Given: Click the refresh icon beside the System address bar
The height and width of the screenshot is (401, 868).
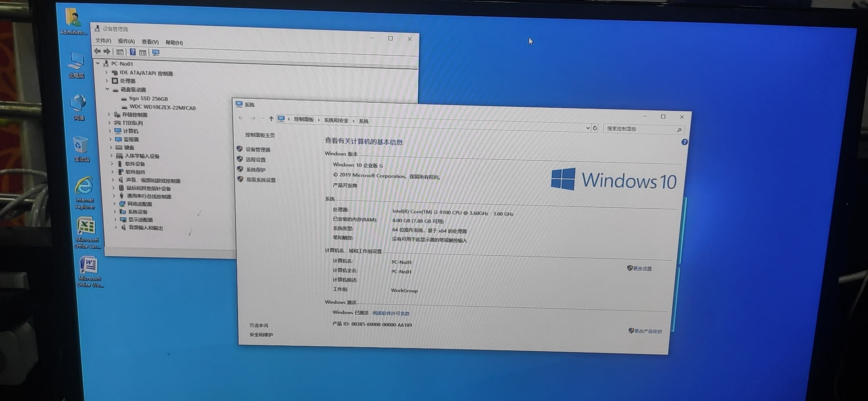Looking at the screenshot, I should pos(595,128).
